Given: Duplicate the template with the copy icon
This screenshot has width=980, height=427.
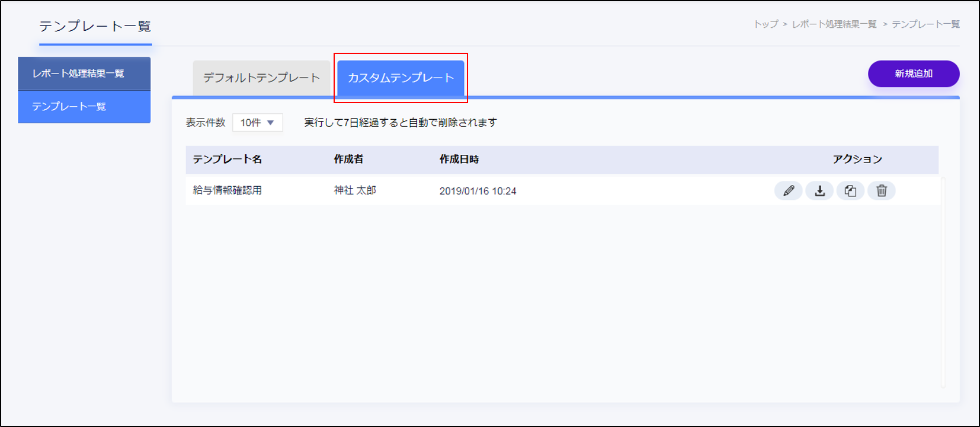Looking at the screenshot, I should point(850,191).
